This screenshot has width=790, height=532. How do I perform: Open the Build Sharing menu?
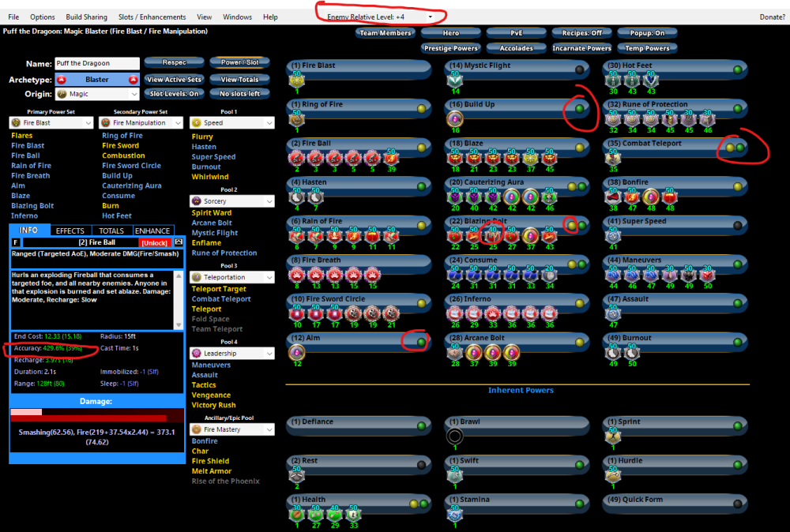click(86, 17)
